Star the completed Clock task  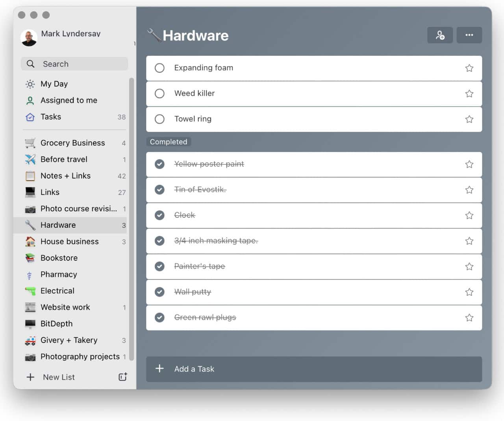[x=469, y=215]
